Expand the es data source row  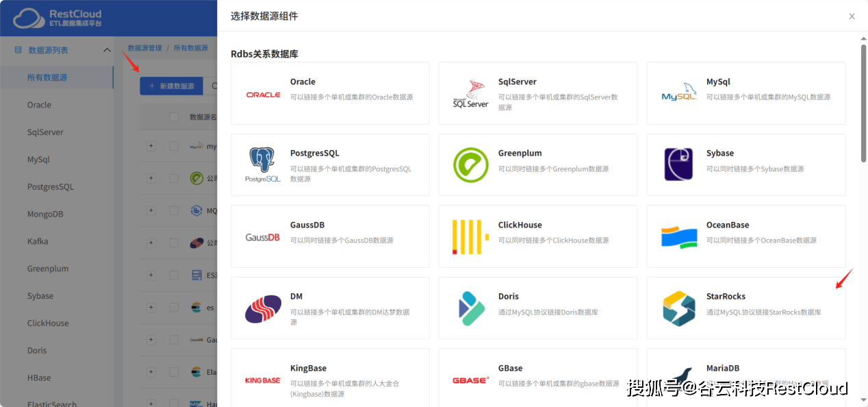coord(151,308)
